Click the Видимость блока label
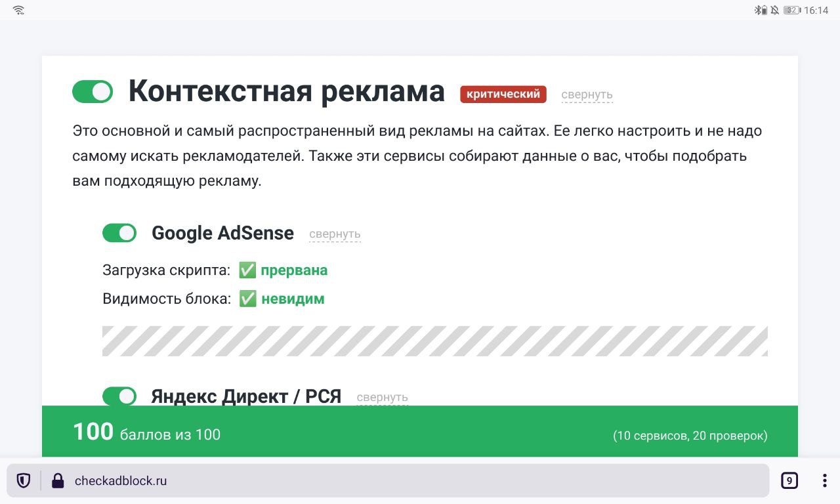 click(167, 299)
